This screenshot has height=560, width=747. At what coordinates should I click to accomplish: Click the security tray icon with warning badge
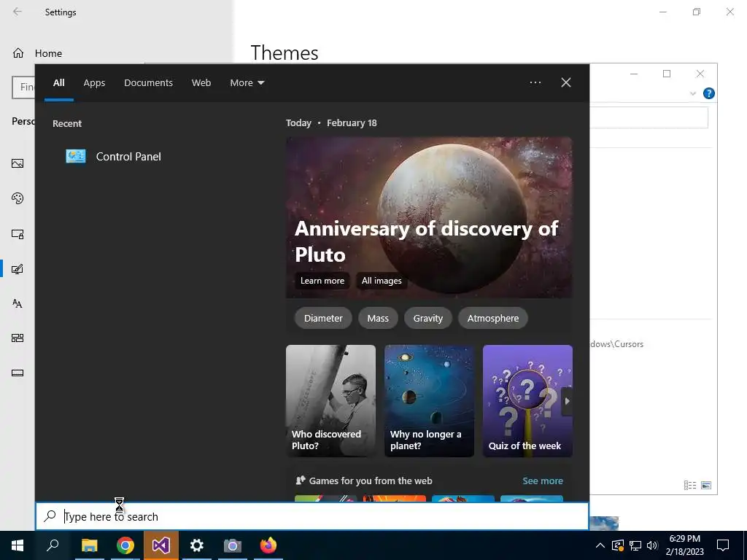(618, 545)
